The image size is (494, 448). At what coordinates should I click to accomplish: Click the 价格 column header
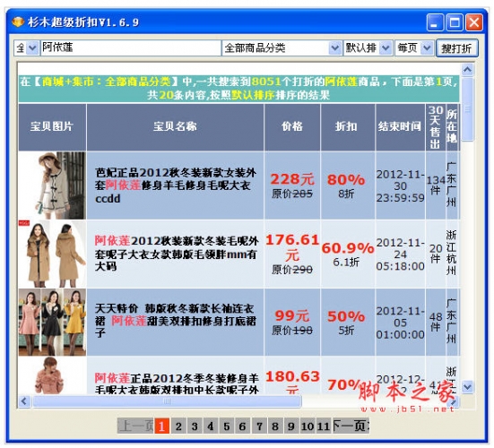pyautogui.click(x=292, y=127)
